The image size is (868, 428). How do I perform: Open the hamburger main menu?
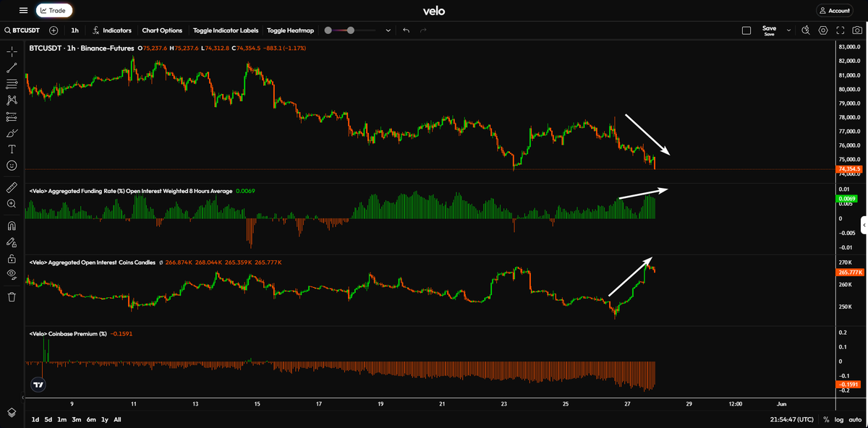pyautogui.click(x=24, y=11)
